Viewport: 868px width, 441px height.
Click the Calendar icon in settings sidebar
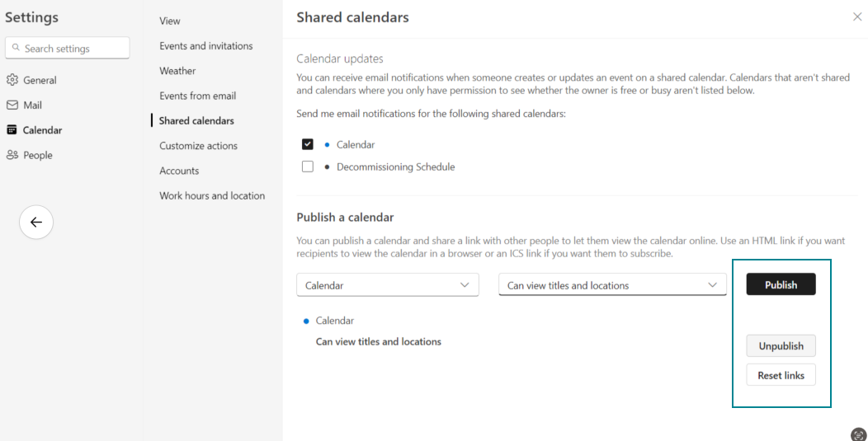click(x=12, y=130)
